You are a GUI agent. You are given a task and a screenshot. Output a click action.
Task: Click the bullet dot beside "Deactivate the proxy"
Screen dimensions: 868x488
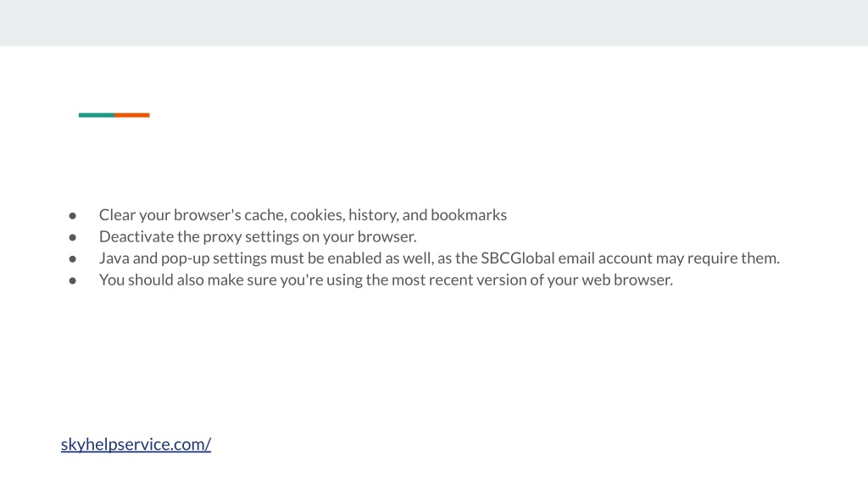pyautogui.click(x=73, y=237)
